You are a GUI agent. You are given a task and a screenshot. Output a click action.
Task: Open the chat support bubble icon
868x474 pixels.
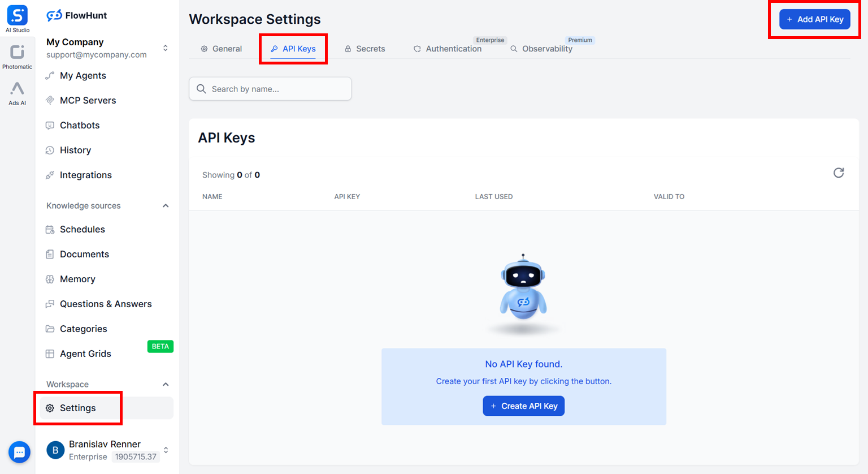[19, 452]
